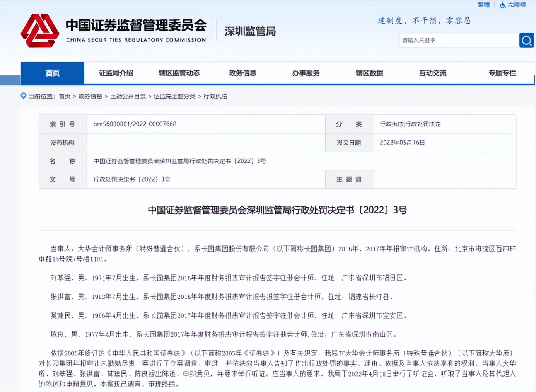Image resolution: width=536 pixels, height=392 pixels.
Task: Click the 索引号 label cell
Action: point(63,124)
